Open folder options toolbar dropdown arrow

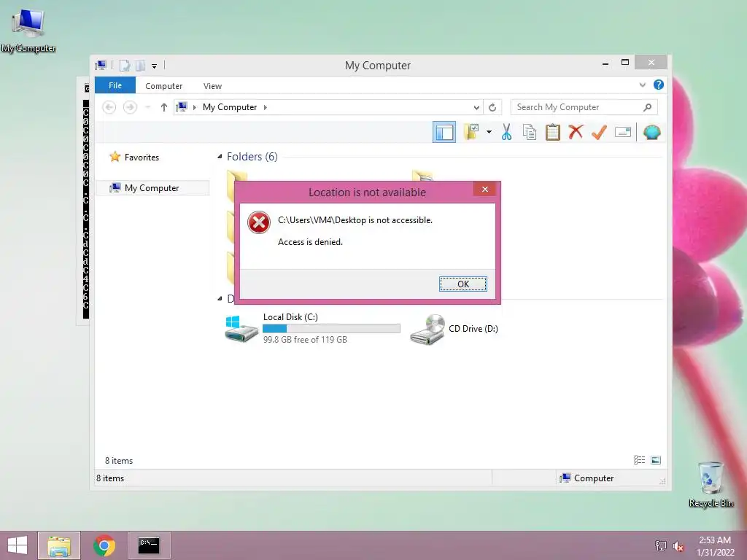[x=489, y=132]
